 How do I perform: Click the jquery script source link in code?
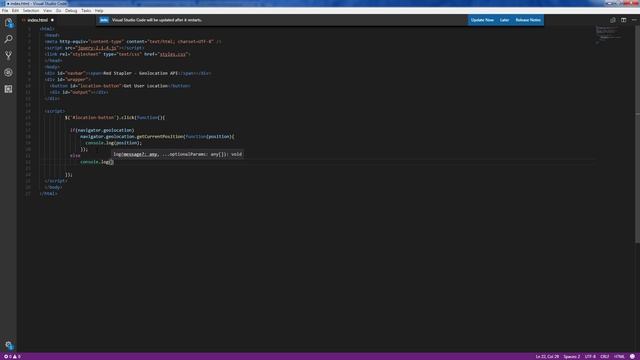click(x=97, y=48)
